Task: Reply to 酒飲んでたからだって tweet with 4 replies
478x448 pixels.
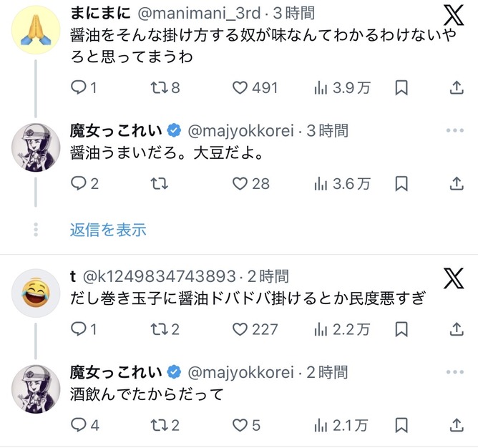Action: point(79,425)
